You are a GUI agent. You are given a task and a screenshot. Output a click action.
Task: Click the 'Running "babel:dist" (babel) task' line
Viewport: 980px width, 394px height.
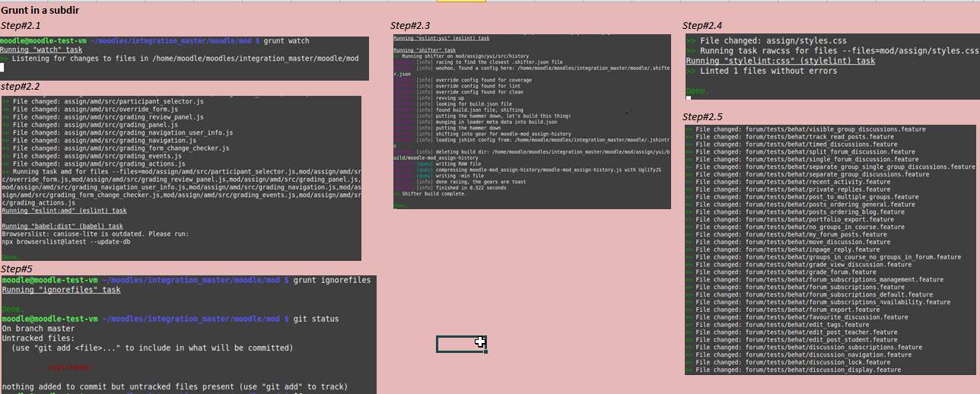click(x=62, y=227)
